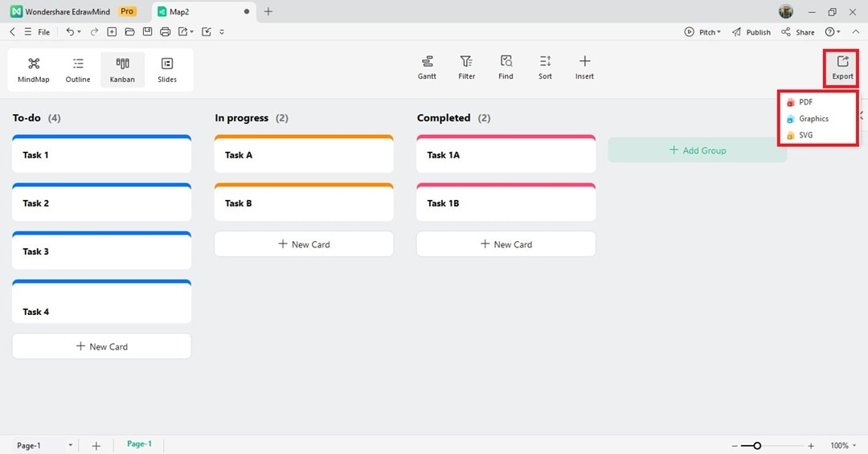Click the Open folder icon
The image size is (868, 454).
[x=129, y=32]
